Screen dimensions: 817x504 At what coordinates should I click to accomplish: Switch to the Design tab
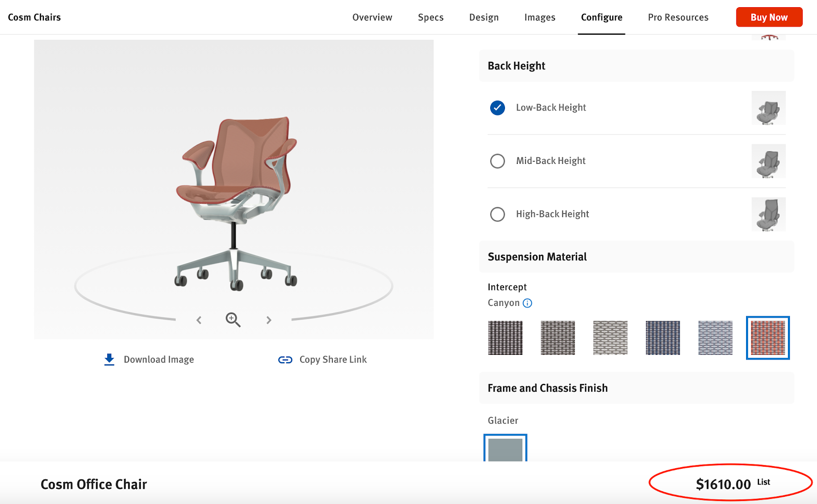click(484, 17)
